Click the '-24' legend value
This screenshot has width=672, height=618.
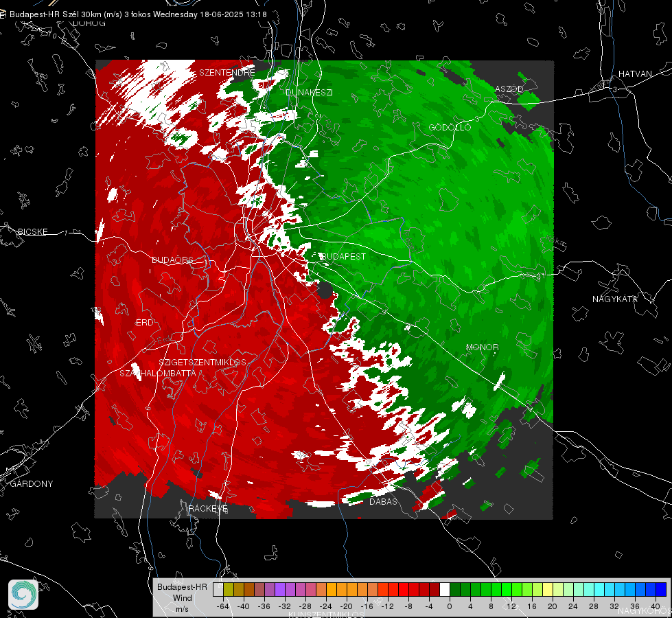[326, 606]
